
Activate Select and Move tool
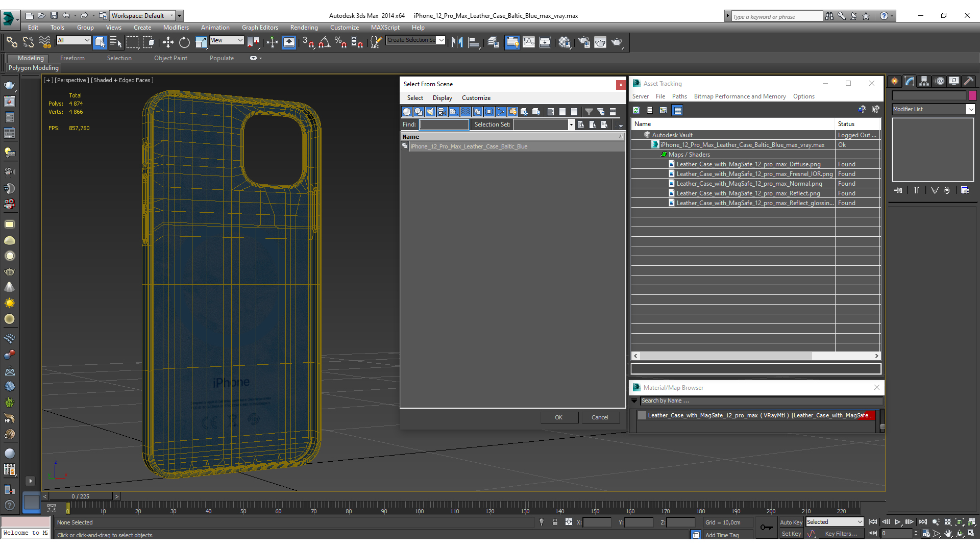(x=168, y=42)
